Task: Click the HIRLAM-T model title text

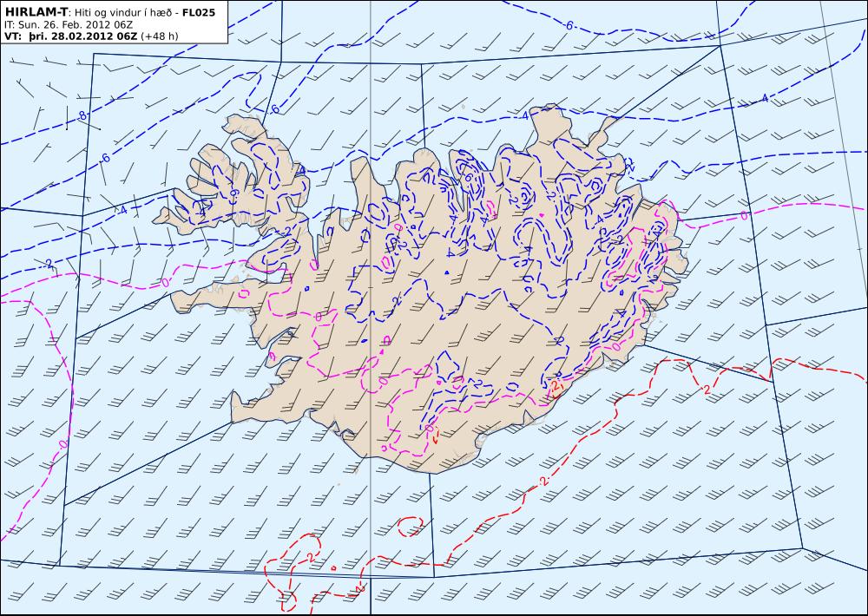Action: pos(36,11)
